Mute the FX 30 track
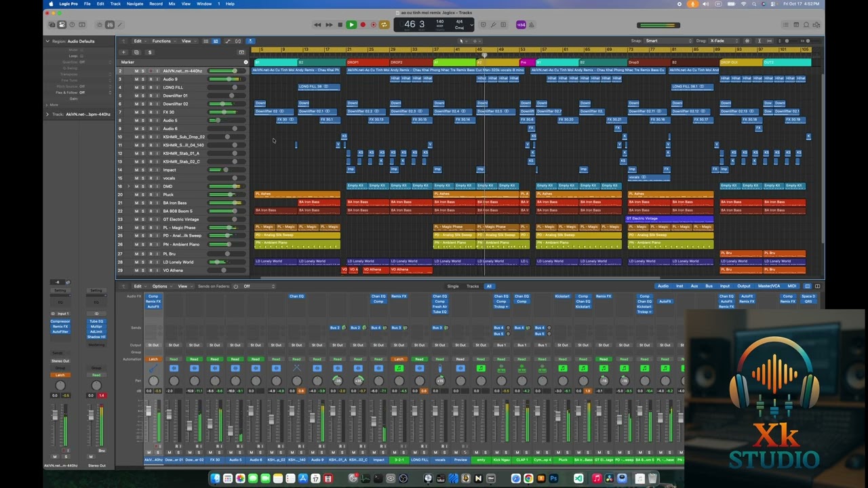The width and height of the screenshot is (868, 488). point(136,112)
